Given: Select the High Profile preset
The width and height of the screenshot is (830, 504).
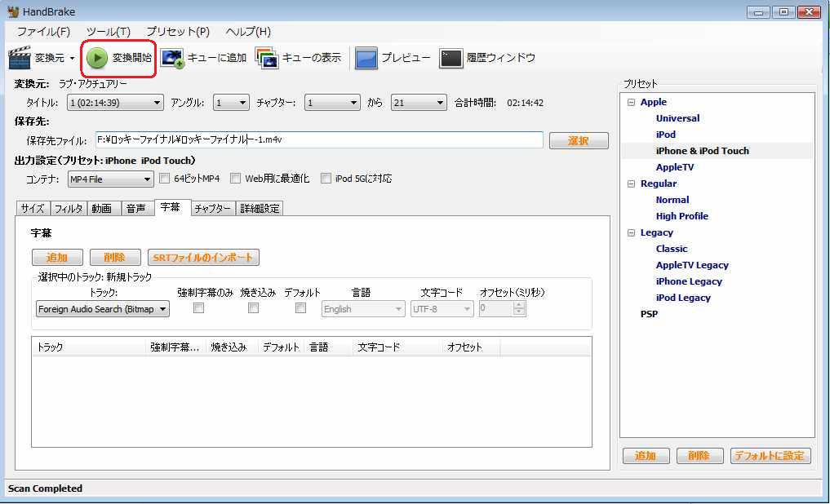Looking at the screenshot, I should (681, 216).
